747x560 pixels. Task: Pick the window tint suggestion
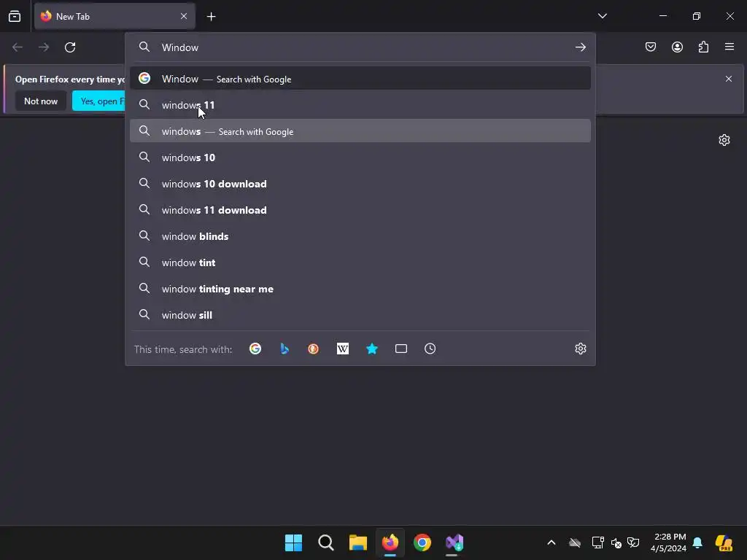[x=360, y=262]
